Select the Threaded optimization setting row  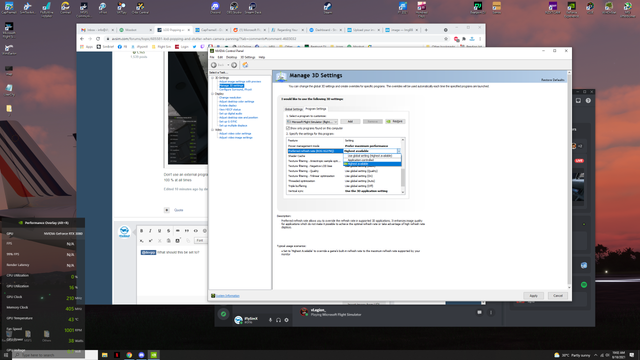coord(344,181)
